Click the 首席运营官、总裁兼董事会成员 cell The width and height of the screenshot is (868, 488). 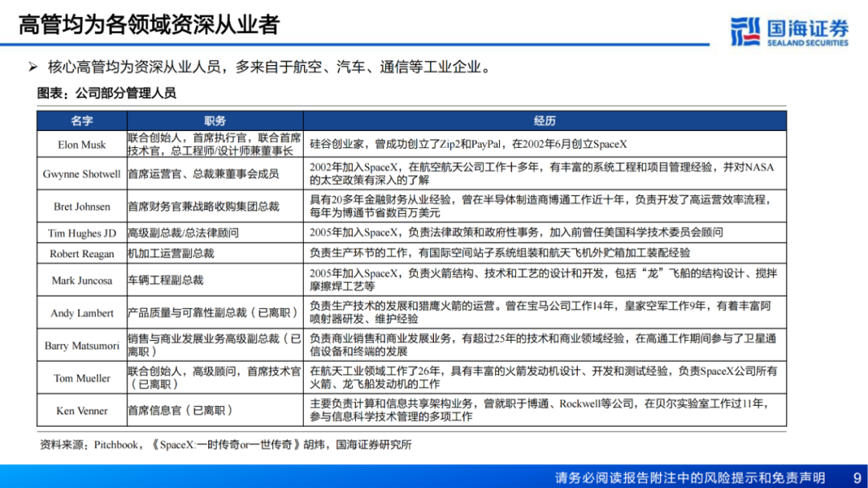pyautogui.click(x=215, y=174)
